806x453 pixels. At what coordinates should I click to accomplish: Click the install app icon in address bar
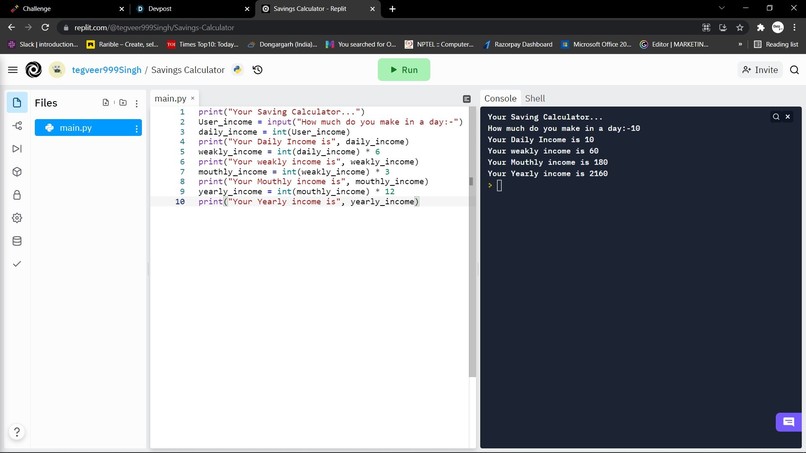(x=723, y=27)
